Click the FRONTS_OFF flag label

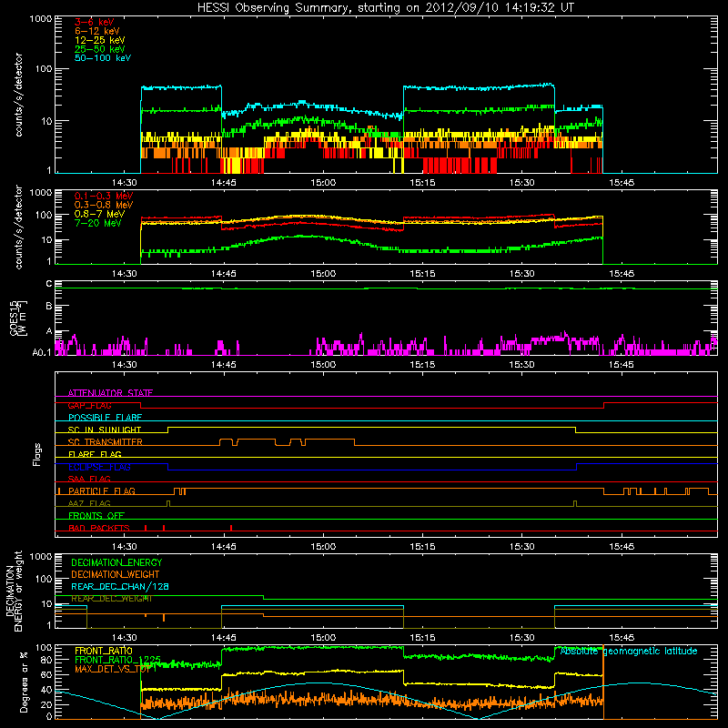coord(96,515)
